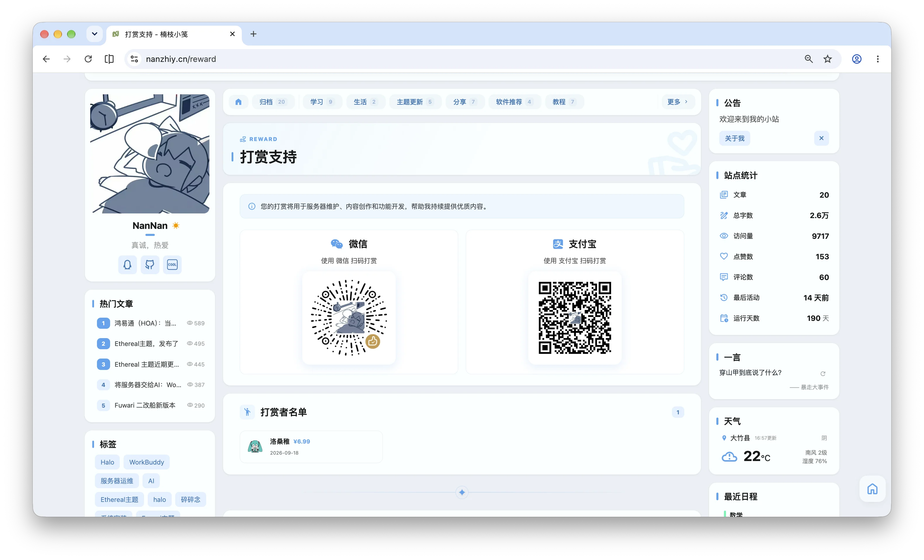
Task: Click the Alipay QR code image
Action: pyautogui.click(x=575, y=317)
